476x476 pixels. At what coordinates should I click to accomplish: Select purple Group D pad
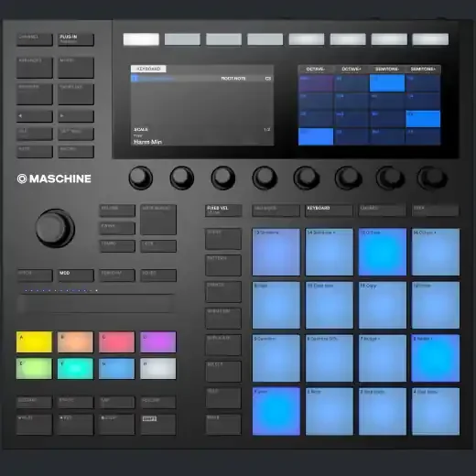coord(158,341)
